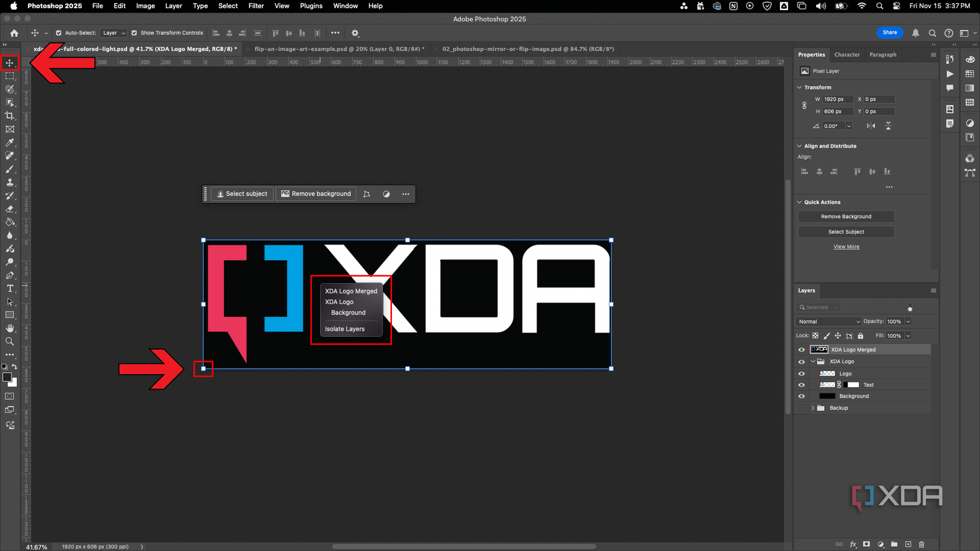Screen dimensions: 980x551
Task: Open the Filter menu
Action: tap(256, 6)
